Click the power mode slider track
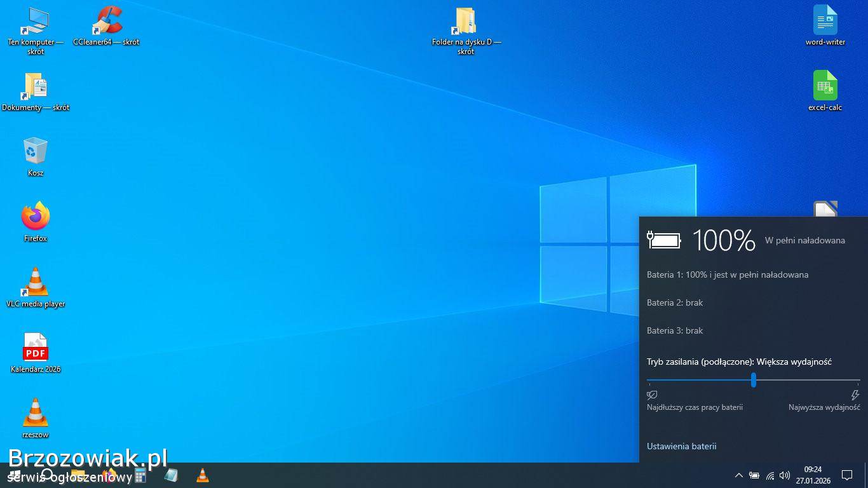 (807, 380)
